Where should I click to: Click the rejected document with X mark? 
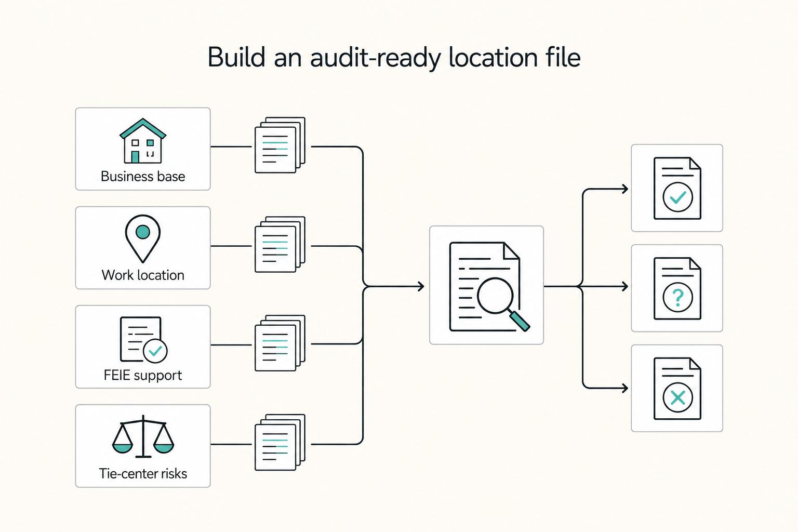coord(677,388)
